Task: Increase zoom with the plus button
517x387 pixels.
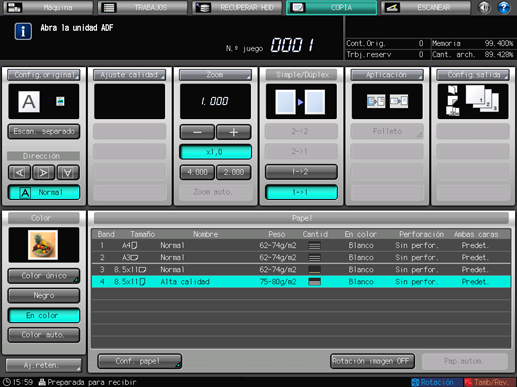Action: 234,132
